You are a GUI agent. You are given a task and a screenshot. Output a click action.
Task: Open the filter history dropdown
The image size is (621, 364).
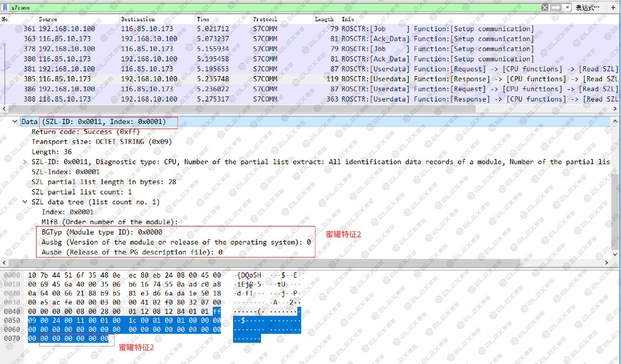click(x=567, y=7)
